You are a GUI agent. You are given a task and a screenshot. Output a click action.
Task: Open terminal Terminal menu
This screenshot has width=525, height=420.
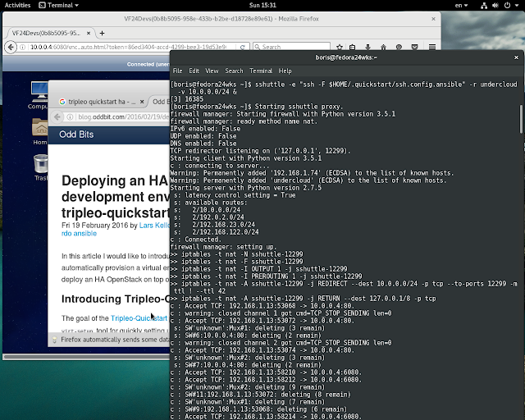[261, 71]
